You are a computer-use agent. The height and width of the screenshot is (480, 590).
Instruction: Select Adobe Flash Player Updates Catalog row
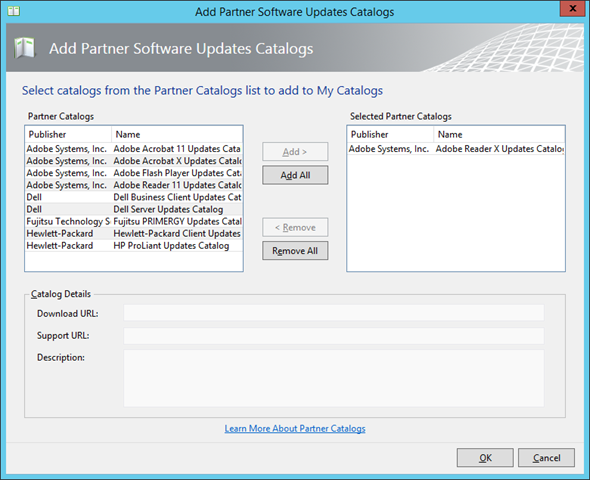[134, 173]
